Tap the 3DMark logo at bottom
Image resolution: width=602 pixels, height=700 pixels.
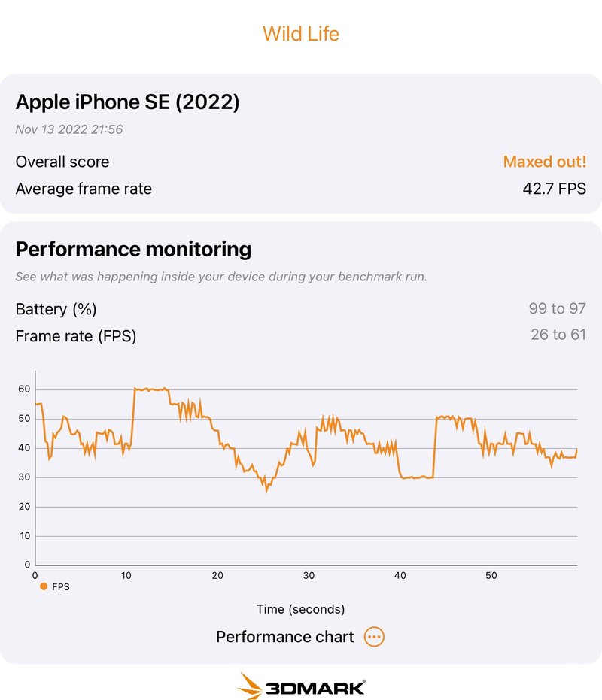coord(301,686)
